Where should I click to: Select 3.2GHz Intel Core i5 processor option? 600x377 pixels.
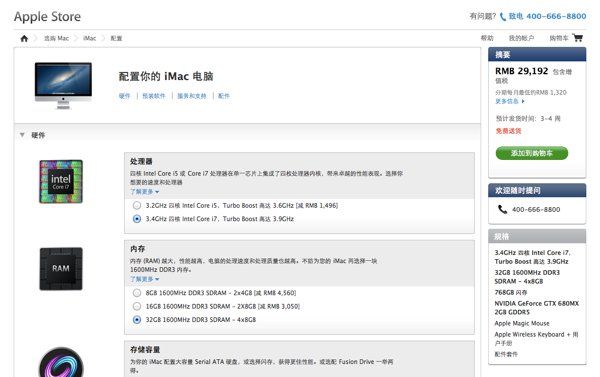137,206
